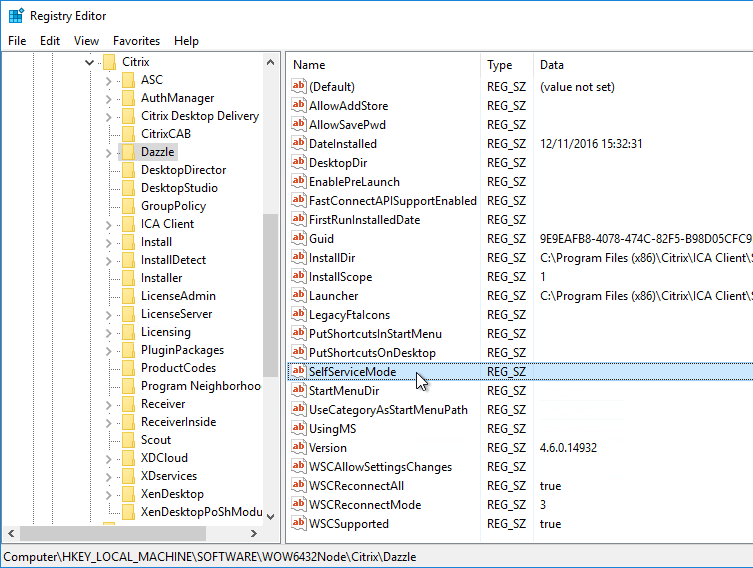Select the WSCReconnectMode value name

[365, 505]
